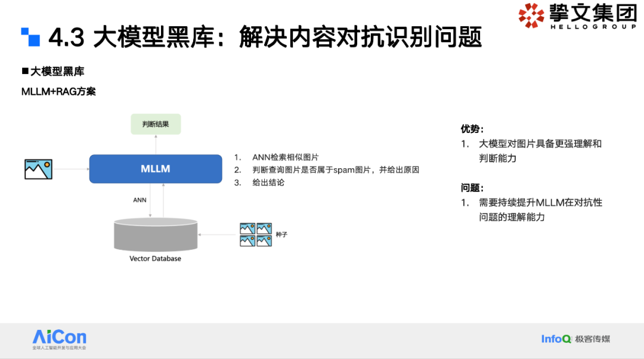Screen dimensions: 644x359
Task: Click the input image icon left of MLLM
Action: 38,169
